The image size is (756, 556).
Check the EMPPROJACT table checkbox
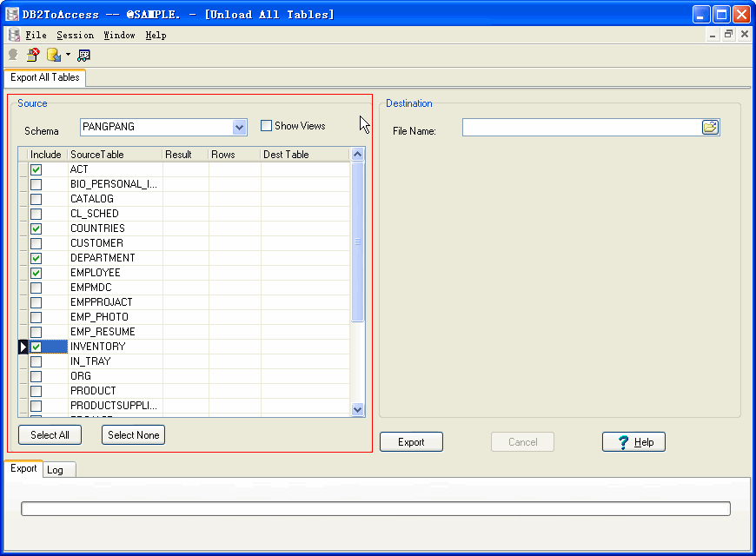click(36, 303)
